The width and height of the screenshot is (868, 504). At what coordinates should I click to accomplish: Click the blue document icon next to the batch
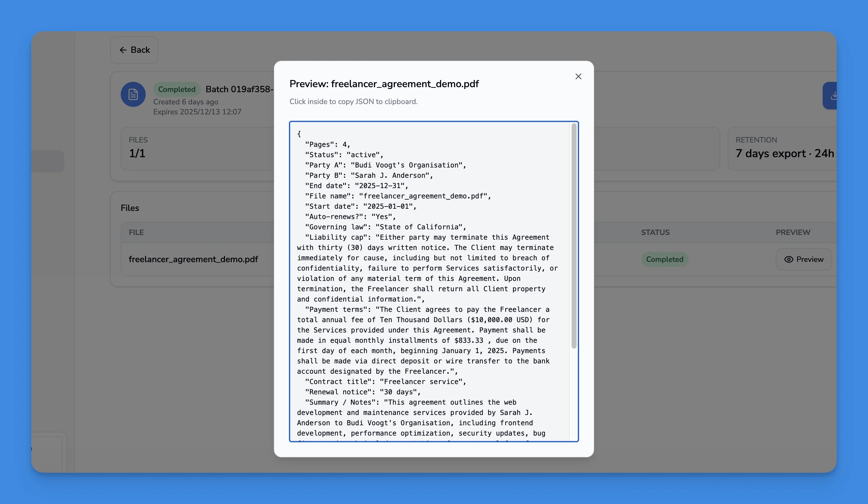pos(133,94)
